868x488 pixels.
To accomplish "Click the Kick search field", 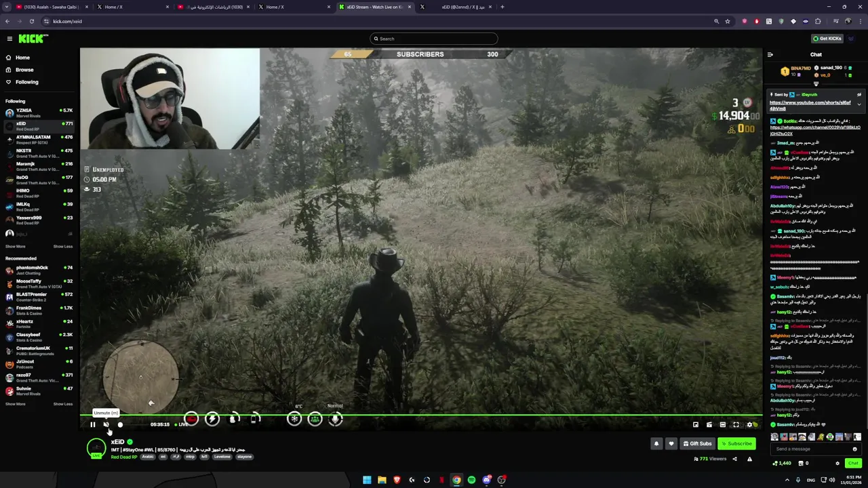I will (434, 39).
